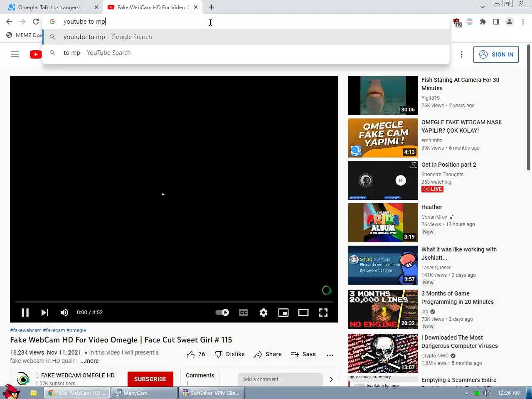Expand the video description with ...more
This screenshot has height=399, width=532.
(89, 361)
